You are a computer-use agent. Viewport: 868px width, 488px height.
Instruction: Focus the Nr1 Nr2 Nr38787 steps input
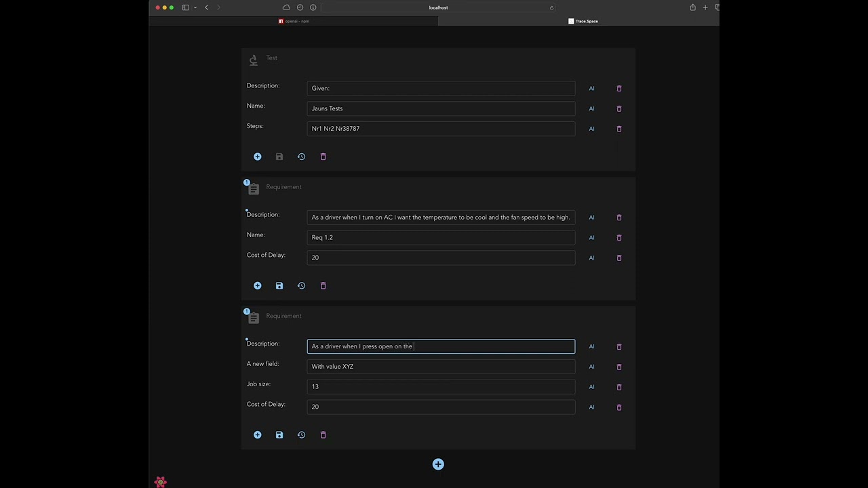tap(441, 129)
